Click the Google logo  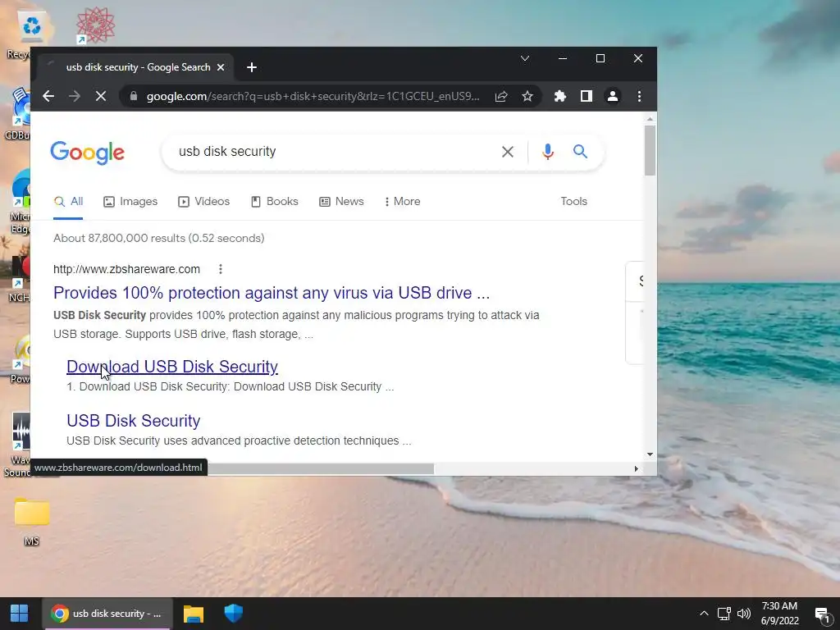[x=87, y=153]
